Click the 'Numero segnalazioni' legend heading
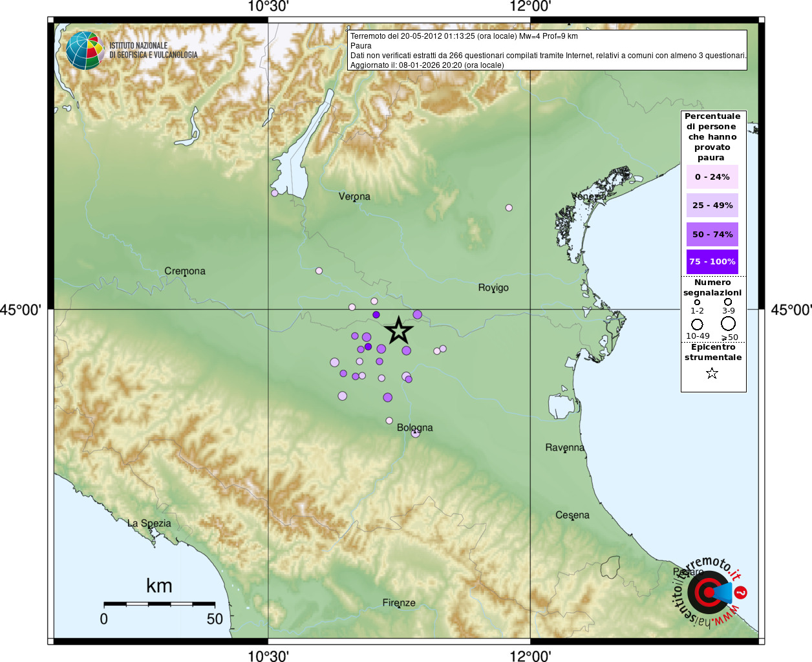Screen dimensions: 812x662 pos(712,288)
